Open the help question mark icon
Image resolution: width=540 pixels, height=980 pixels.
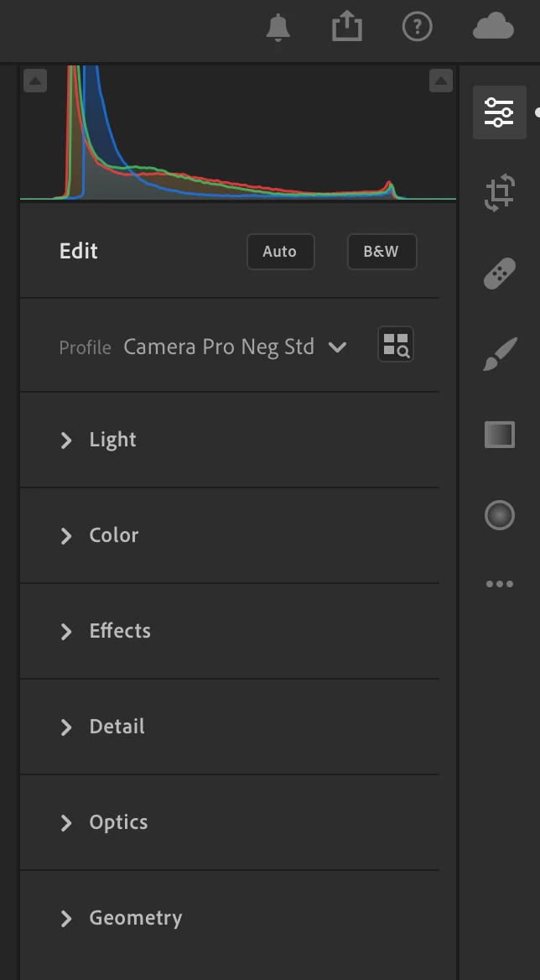click(x=417, y=27)
